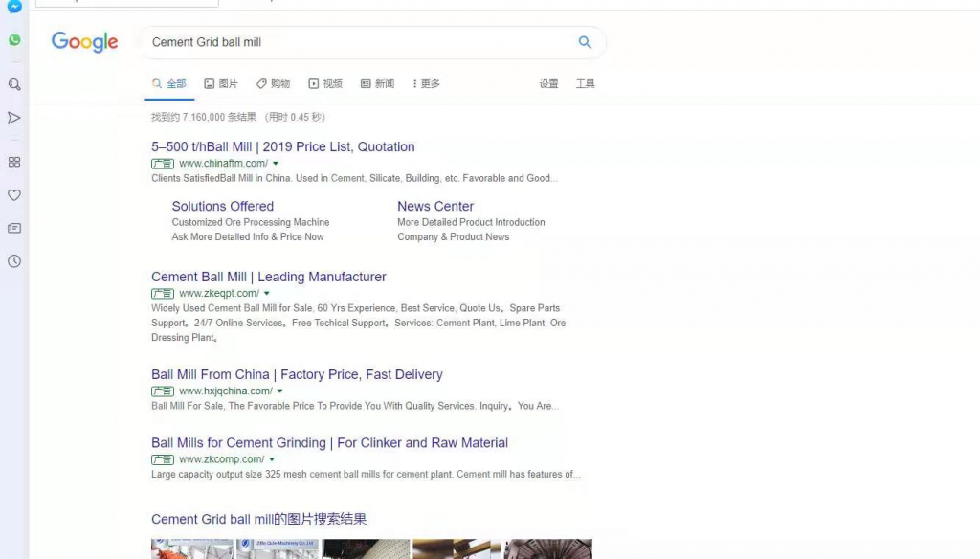The image size is (980, 559).
Task: Open the sidebar send/flow arrow icon
Action: pyautogui.click(x=13, y=118)
